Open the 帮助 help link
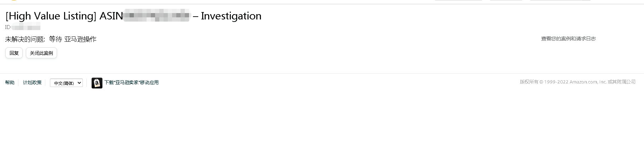This screenshot has width=644, height=168. [10, 82]
